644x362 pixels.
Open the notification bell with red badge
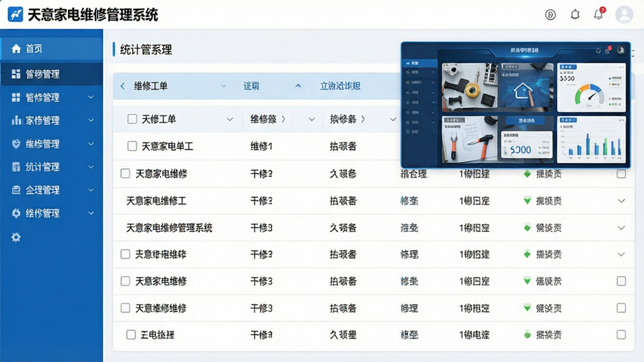coord(599,14)
